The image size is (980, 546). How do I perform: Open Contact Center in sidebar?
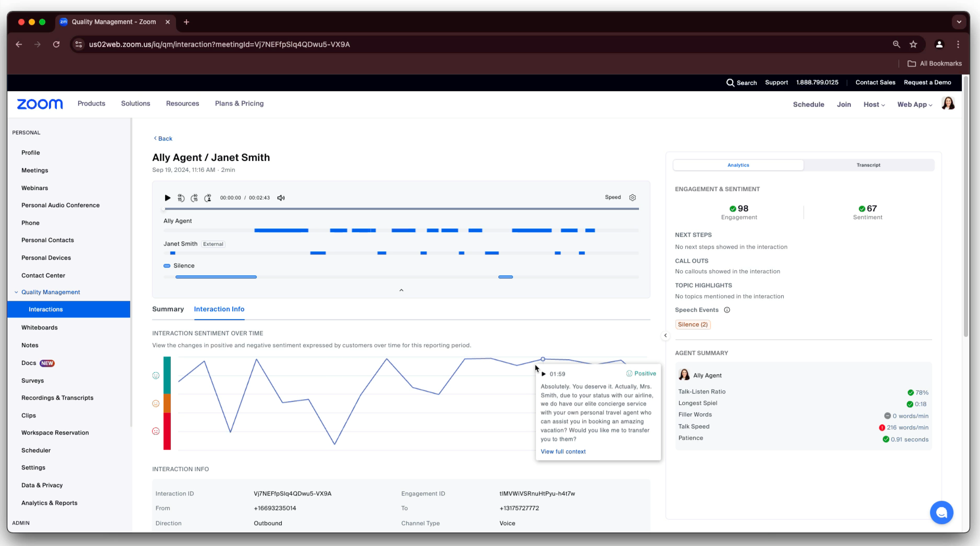pyautogui.click(x=43, y=276)
